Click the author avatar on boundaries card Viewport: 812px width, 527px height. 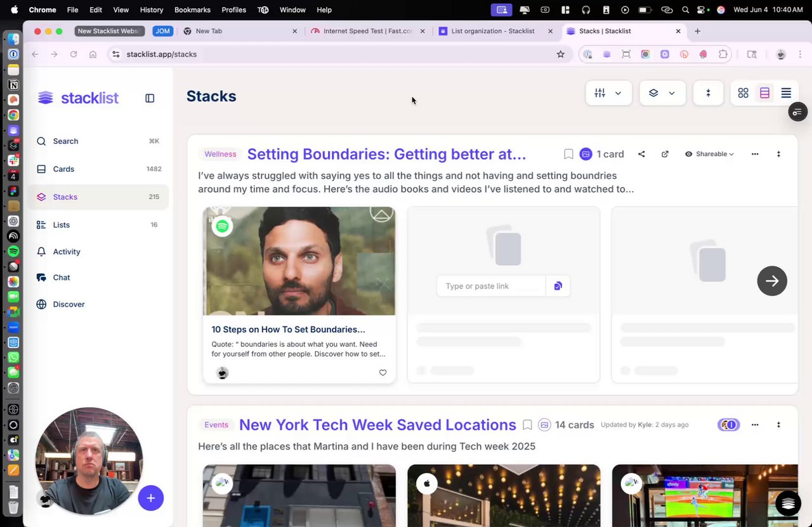222,373
